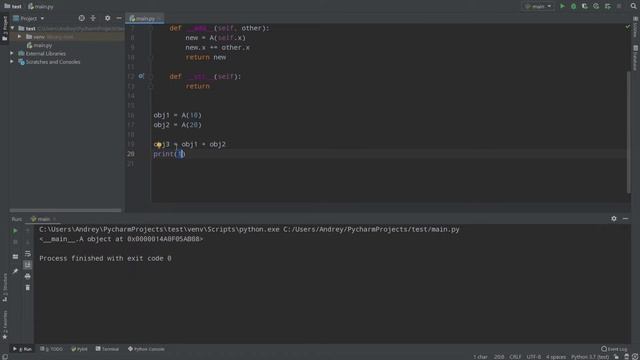The height and width of the screenshot is (360, 640).
Task: Place cursor inside the print parentheses
Action: (180, 154)
